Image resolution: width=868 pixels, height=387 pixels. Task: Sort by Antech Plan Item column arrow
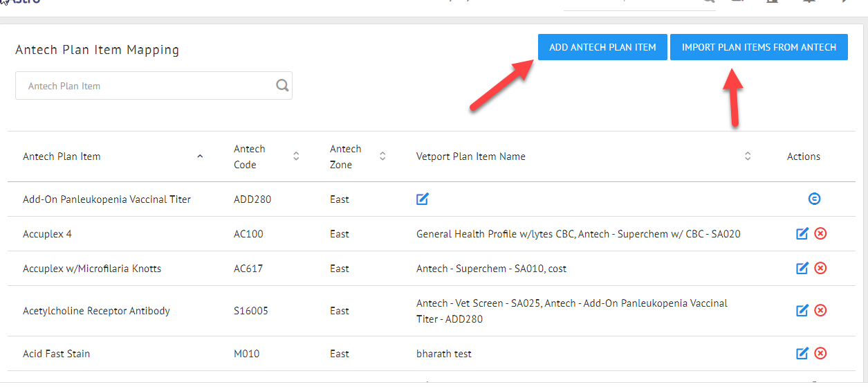(200, 156)
